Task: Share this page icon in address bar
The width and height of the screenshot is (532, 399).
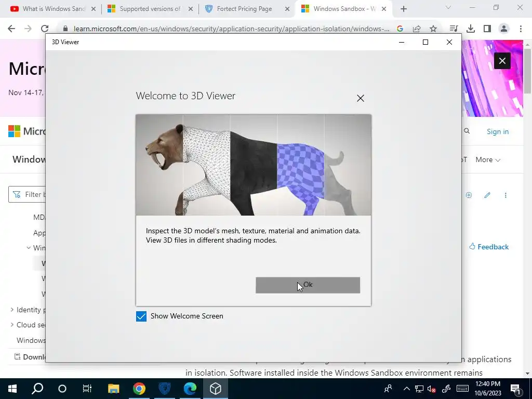Action: pos(417,29)
